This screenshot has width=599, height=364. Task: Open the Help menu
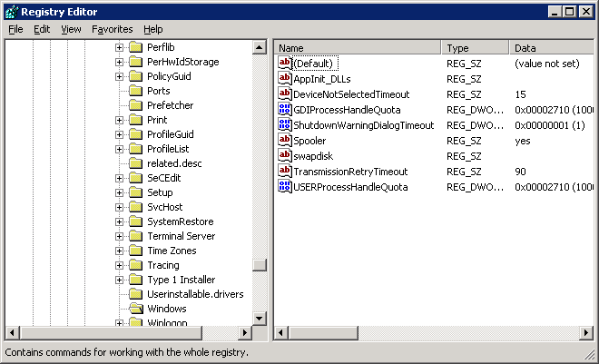(153, 29)
